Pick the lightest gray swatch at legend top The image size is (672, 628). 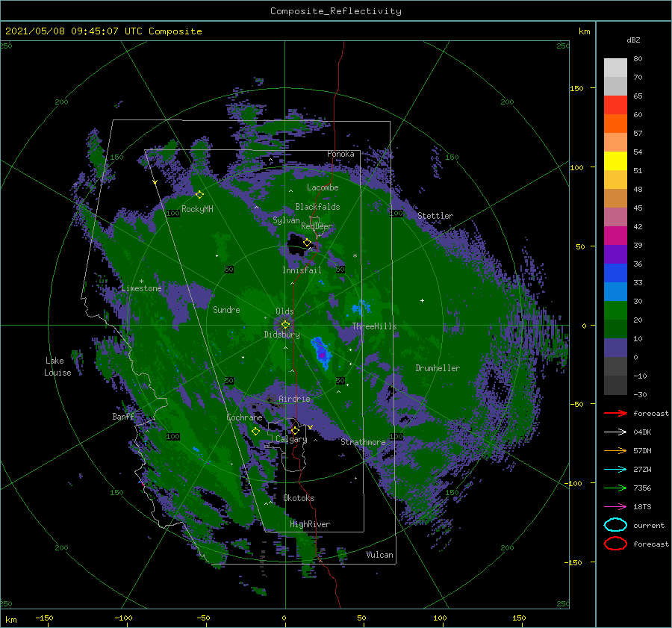tap(615, 68)
